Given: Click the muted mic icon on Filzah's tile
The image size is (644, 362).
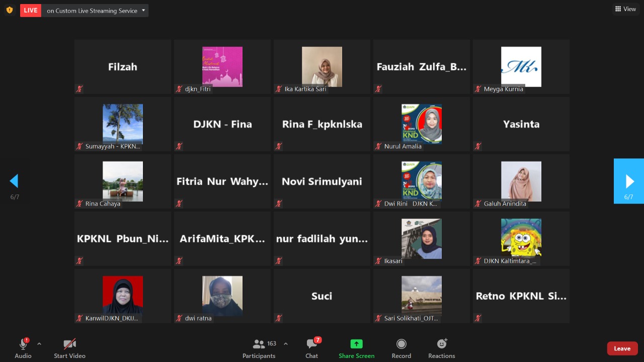Looking at the screenshot, I should (x=79, y=89).
